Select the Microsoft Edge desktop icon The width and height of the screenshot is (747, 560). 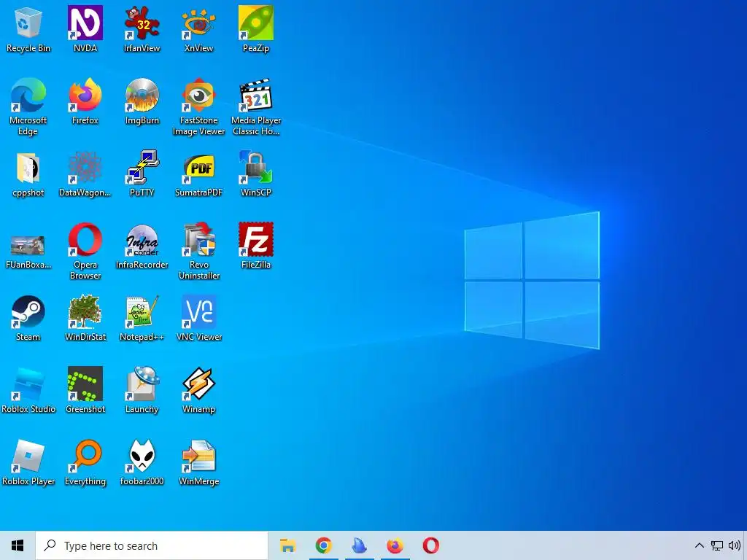tap(28, 106)
